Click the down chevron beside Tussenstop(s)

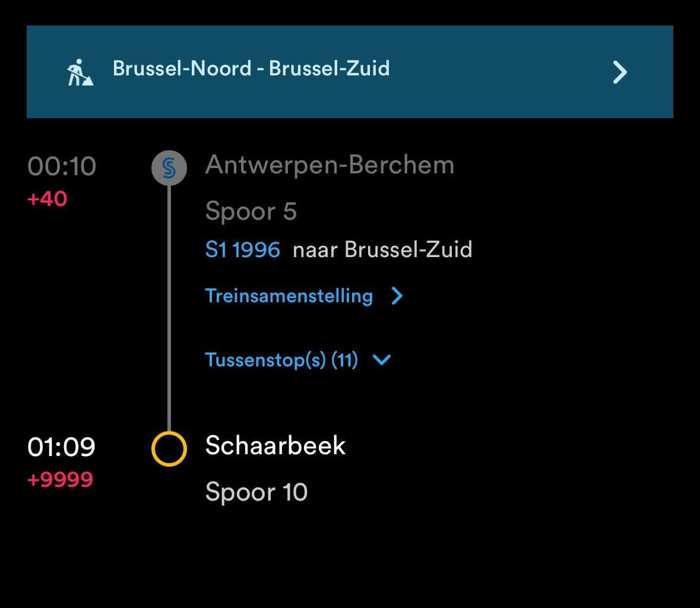click(382, 360)
